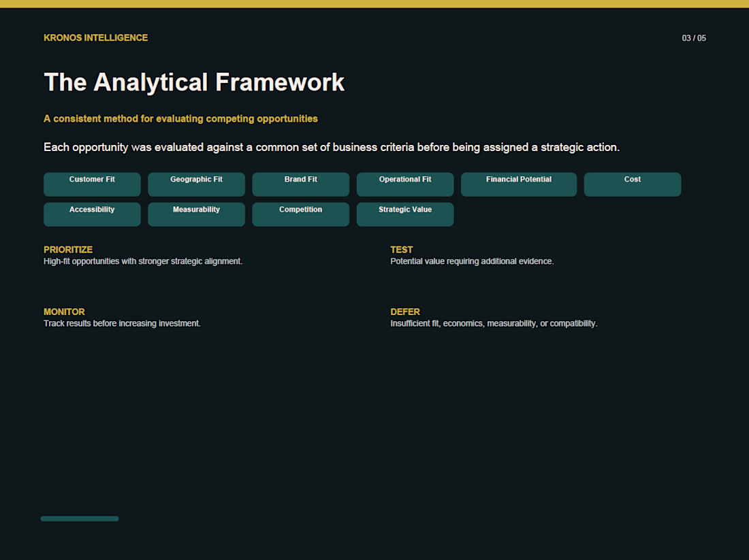Select the PRIORITIZE heading
The image size is (749, 560).
(x=68, y=250)
